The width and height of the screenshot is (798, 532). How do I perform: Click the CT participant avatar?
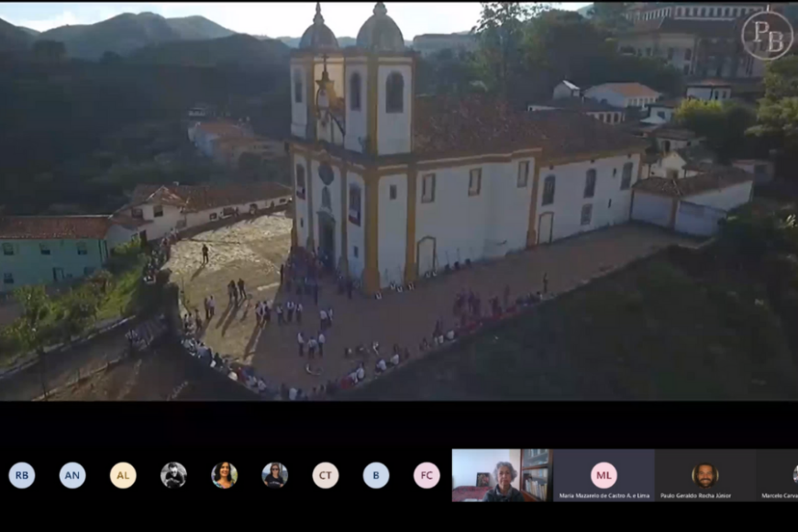tap(326, 475)
